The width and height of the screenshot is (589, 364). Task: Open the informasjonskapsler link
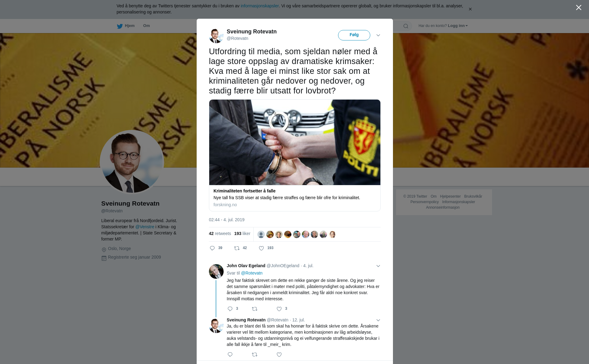260,6
